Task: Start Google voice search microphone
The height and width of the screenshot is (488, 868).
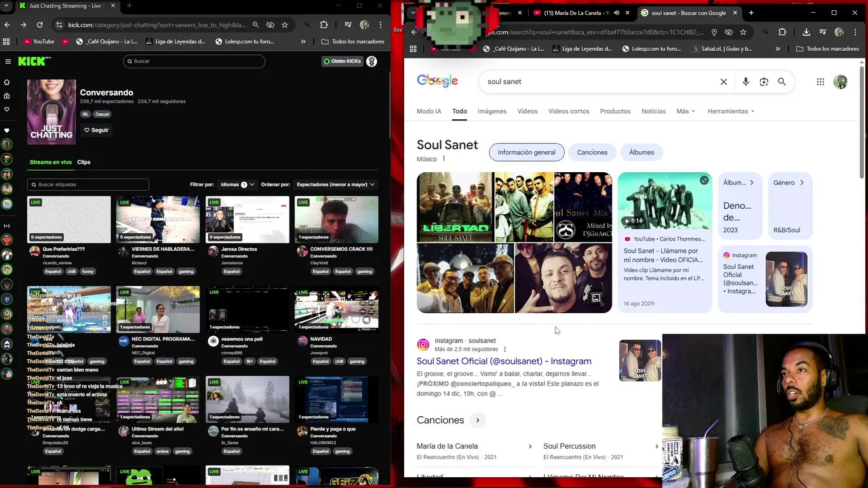Action: tap(745, 81)
